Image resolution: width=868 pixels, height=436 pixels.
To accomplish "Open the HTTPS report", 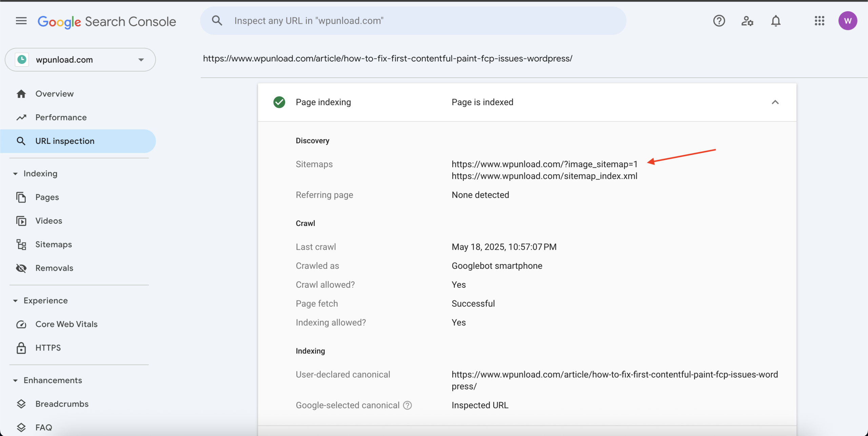I will 78,348.
